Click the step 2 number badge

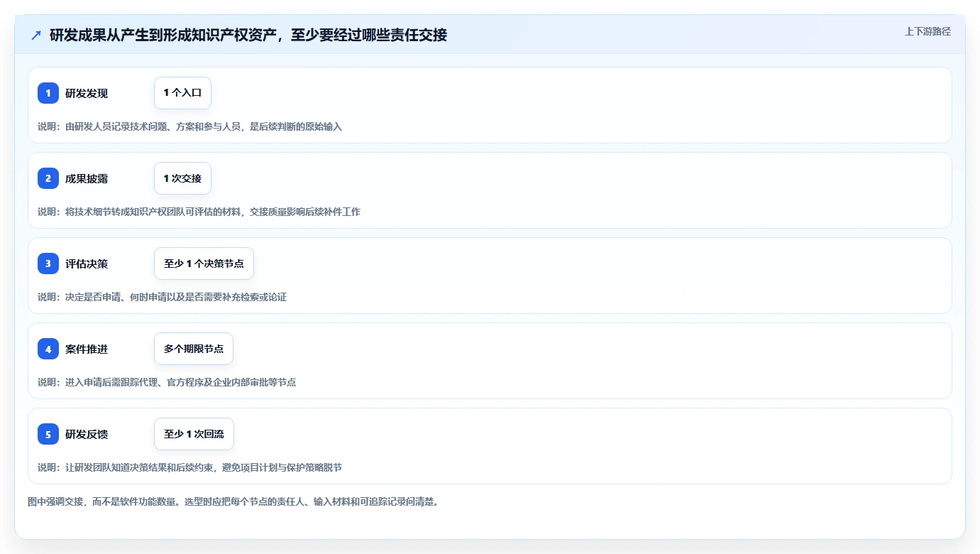[48, 178]
